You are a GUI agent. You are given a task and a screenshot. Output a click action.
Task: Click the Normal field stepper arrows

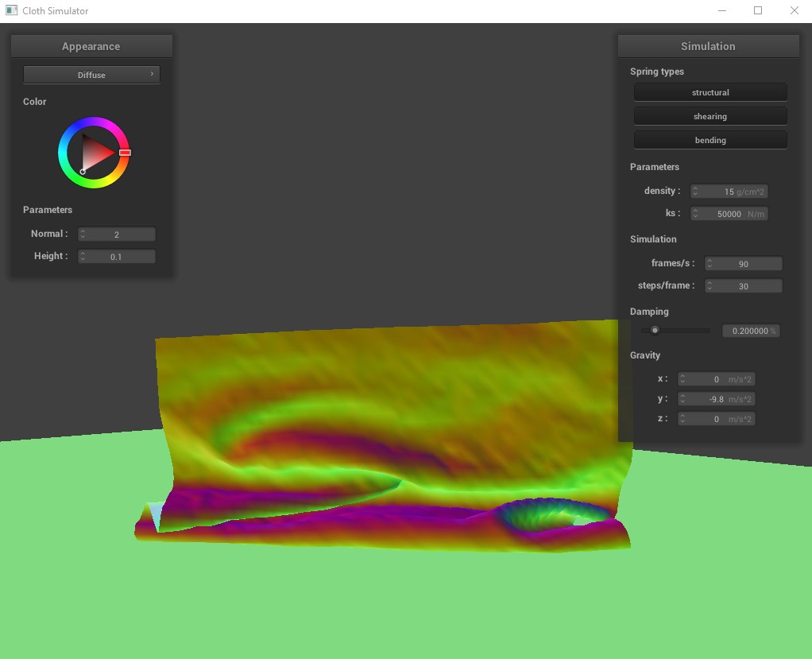tap(83, 235)
